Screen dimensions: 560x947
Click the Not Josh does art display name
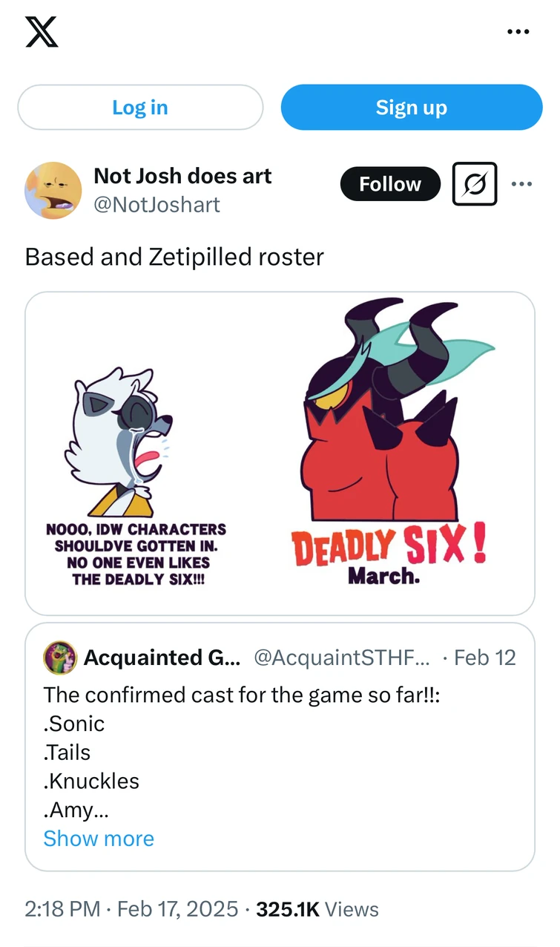182,176
